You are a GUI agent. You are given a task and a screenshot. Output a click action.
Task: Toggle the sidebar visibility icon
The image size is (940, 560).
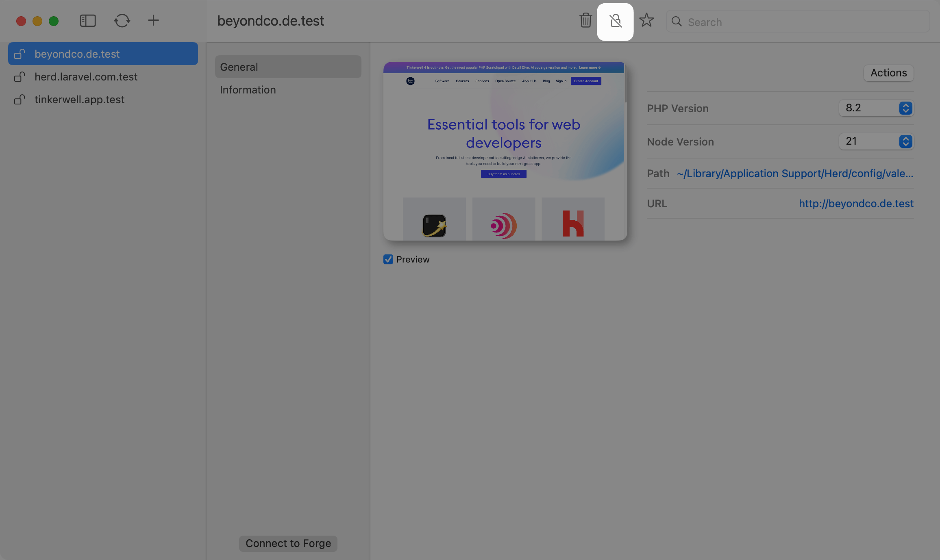click(x=88, y=20)
